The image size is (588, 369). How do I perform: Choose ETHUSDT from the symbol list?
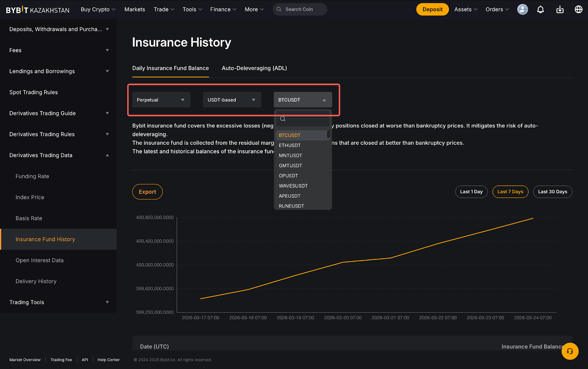point(290,146)
